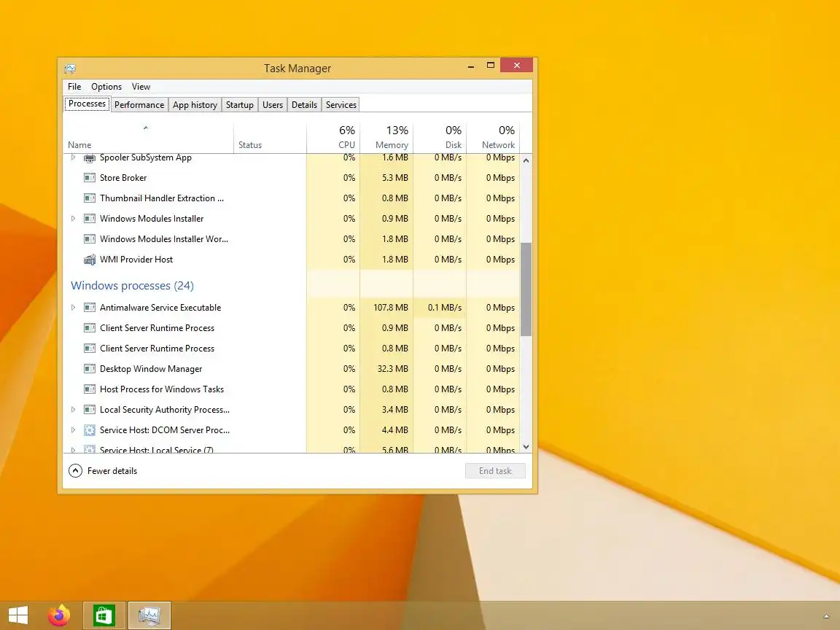The height and width of the screenshot is (630, 840).
Task: Expand Service Host: DCOM Server row
Action: coord(74,429)
